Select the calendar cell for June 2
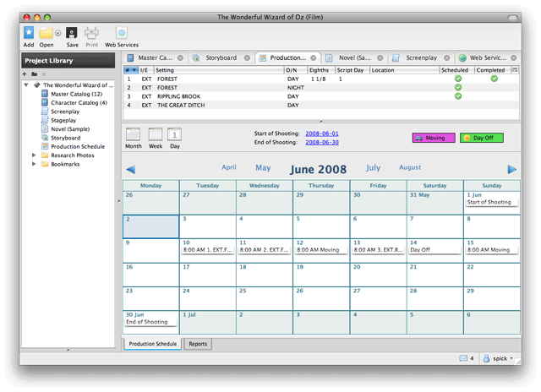The width and height of the screenshot is (541, 392). 150,227
